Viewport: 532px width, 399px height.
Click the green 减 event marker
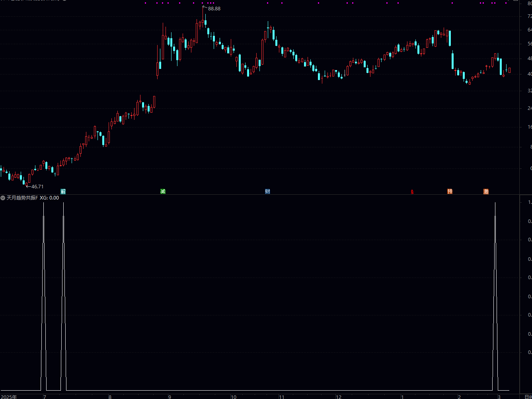(x=163, y=192)
